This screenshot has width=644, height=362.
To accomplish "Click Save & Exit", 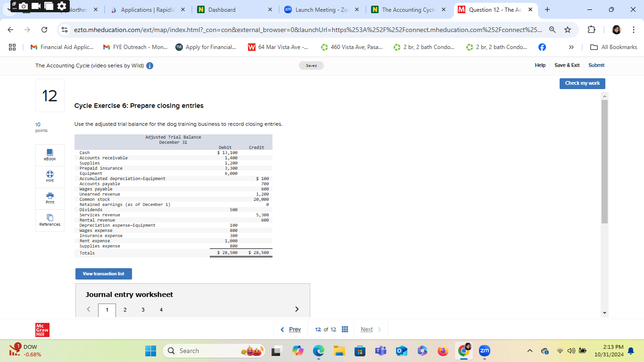I will click(567, 66).
